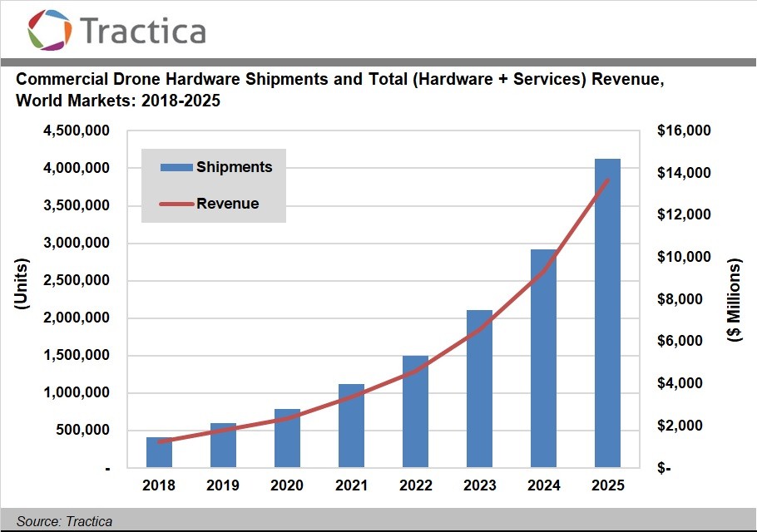Click the Source: Tractica footer text

(x=64, y=521)
